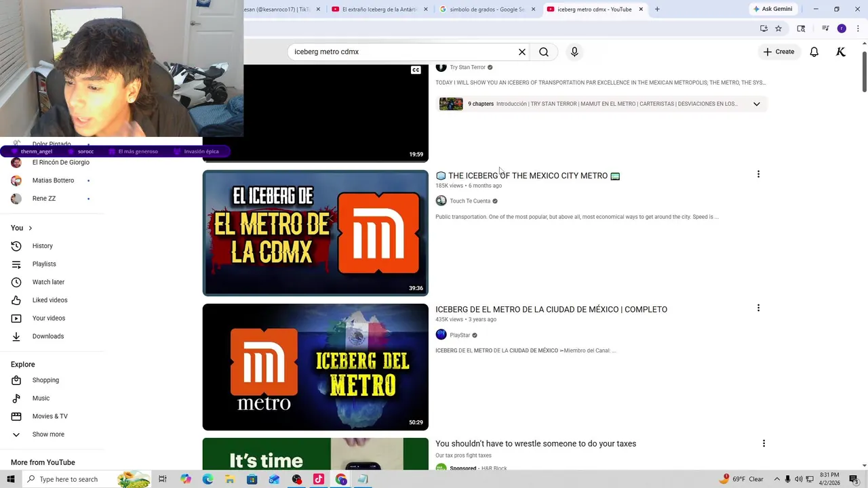
Task: Expand the 9 chapters dropdown
Action: pyautogui.click(x=757, y=104)
